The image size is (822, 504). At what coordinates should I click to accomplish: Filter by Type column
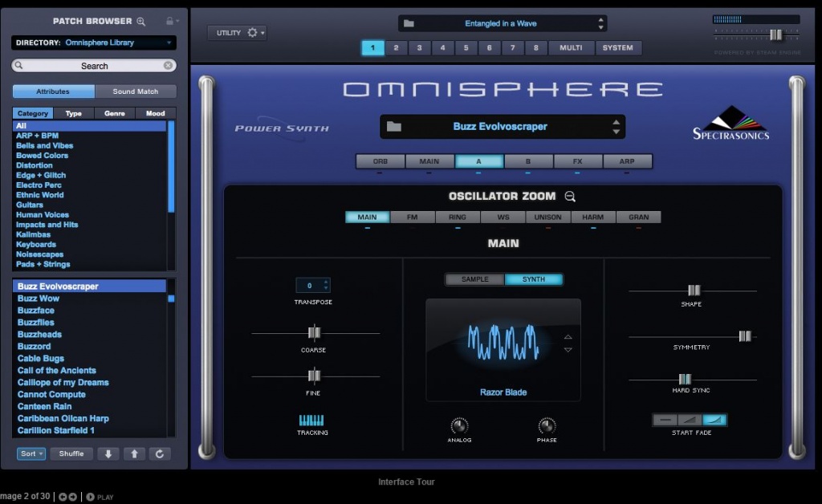73,113
